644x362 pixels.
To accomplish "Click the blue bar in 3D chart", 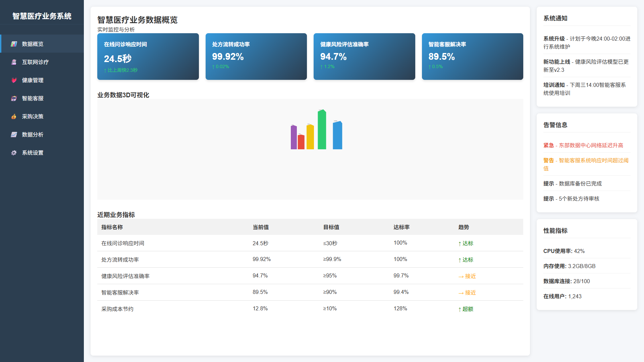I will click(337, 135).
